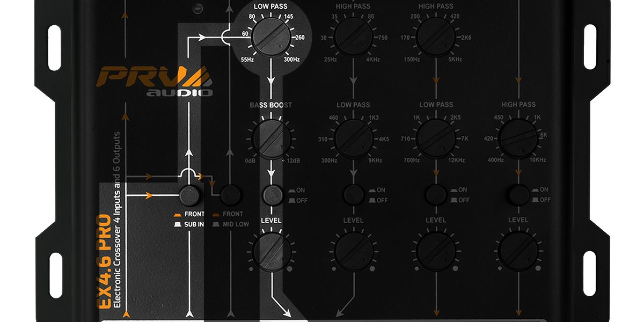The width and height of the screenshot is (644, 322).
Task: Click the High Pass 400Hz–10KHz knob
Action: click(x=518, y=138)
